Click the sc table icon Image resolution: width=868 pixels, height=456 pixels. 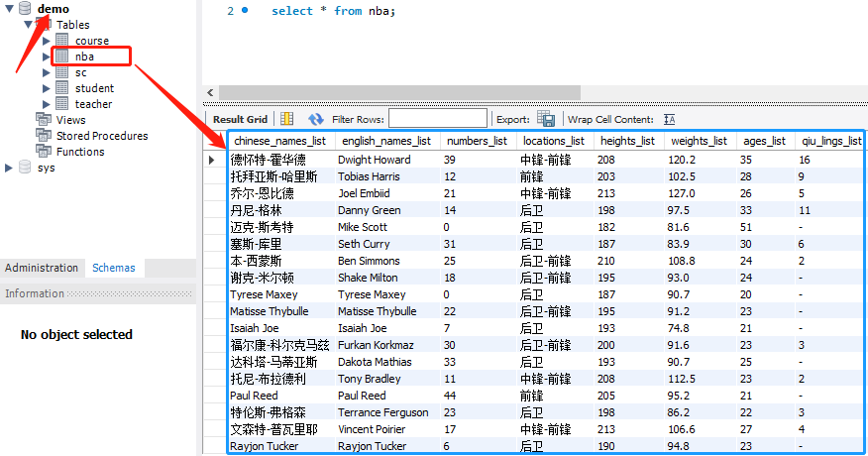62,72
